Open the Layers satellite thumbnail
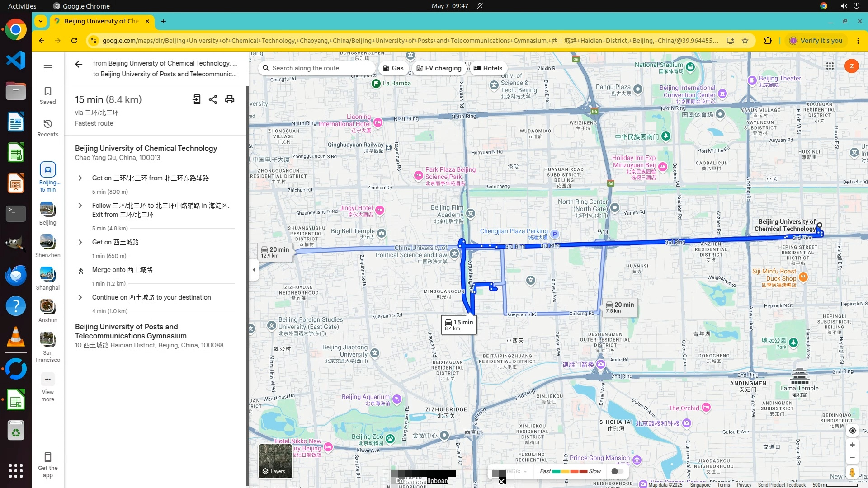Image resolution: width=868 pixels, height=488 pixels. 275,461
